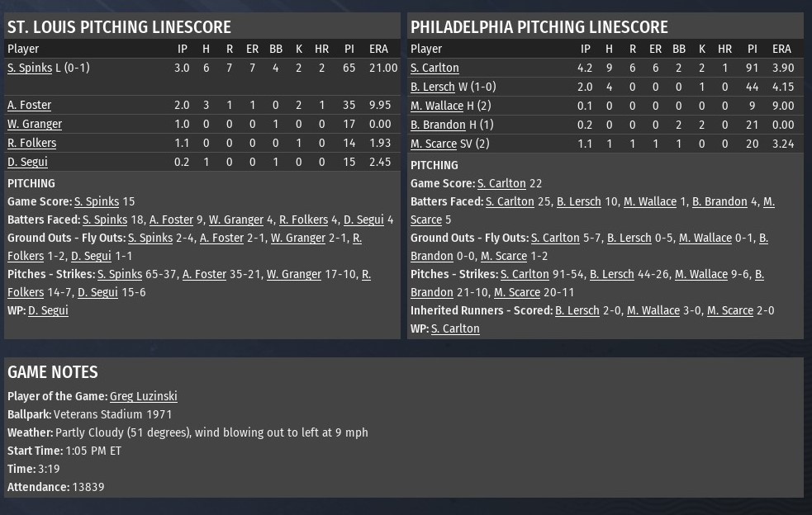Click B. Lersch in Inherited Runners line
The width and height of the screenshot is (812, 515).
tap(577, 310)
